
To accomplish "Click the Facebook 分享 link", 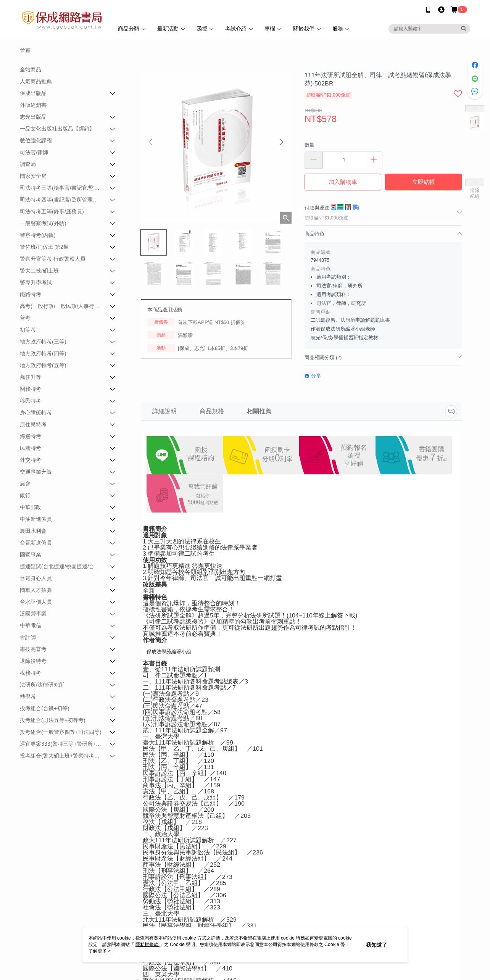I will [x=313, y=376].
